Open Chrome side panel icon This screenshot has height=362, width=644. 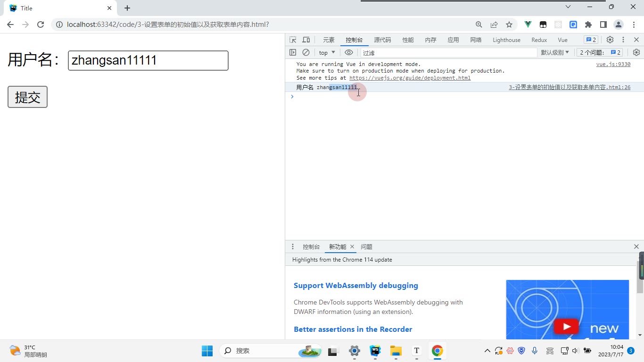(x=603, y=25)
